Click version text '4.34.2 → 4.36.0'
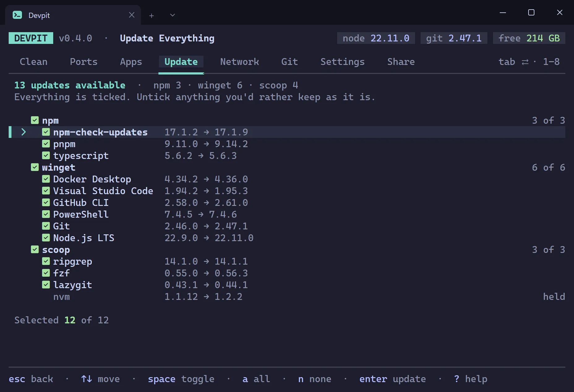 tap(206, 179)
